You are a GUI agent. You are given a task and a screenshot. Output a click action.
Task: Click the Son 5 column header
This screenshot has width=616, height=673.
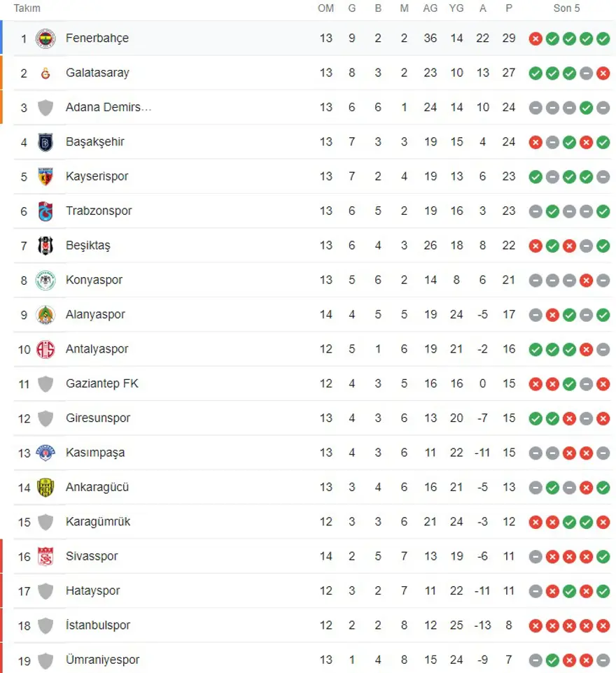point(566,8)
